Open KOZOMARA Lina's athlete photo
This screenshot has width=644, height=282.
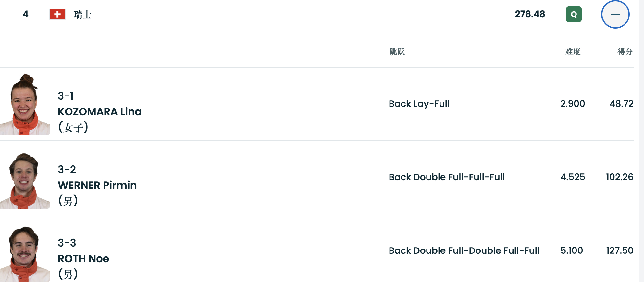point(25,105)
